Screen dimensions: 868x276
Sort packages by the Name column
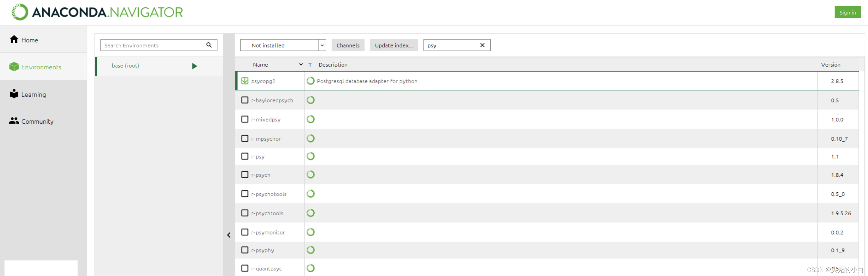pyautogui.click(x=260, y=64)
